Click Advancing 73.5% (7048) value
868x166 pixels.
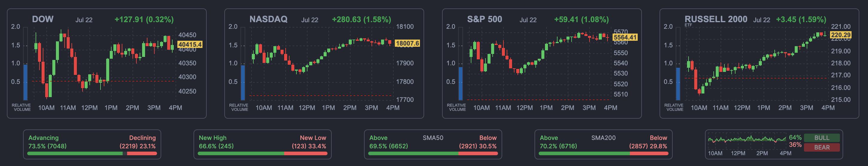pyautogui.click(x=47, y=146)
